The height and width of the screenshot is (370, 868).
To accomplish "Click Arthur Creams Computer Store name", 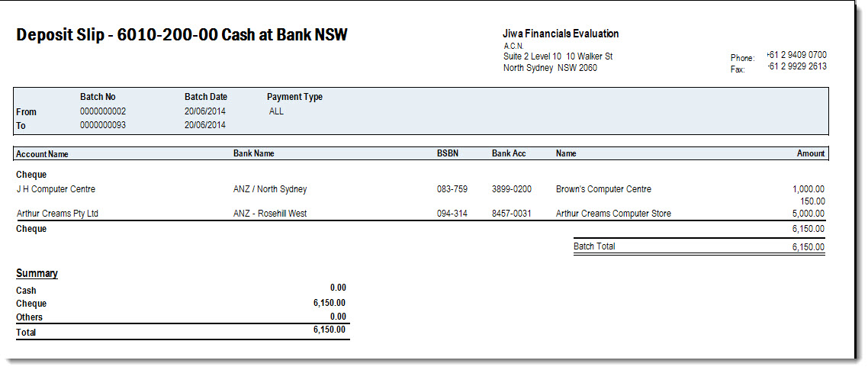I will click(613, 214).
